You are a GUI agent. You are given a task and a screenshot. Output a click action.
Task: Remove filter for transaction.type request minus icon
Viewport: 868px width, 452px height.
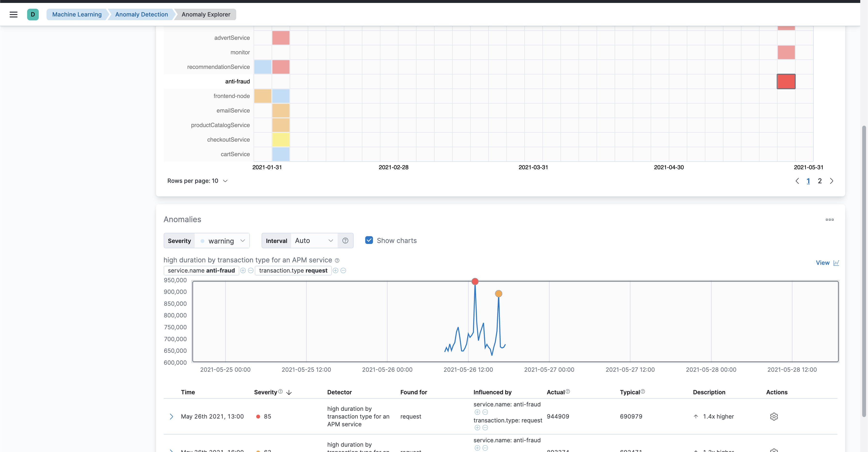coord(343,271)
